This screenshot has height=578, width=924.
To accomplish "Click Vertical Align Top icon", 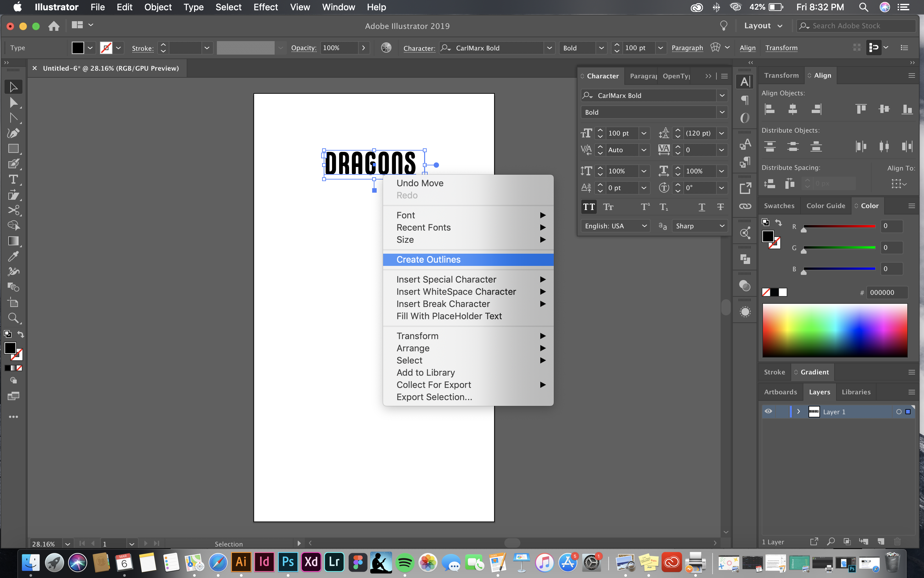I will (x=861, y=109).
